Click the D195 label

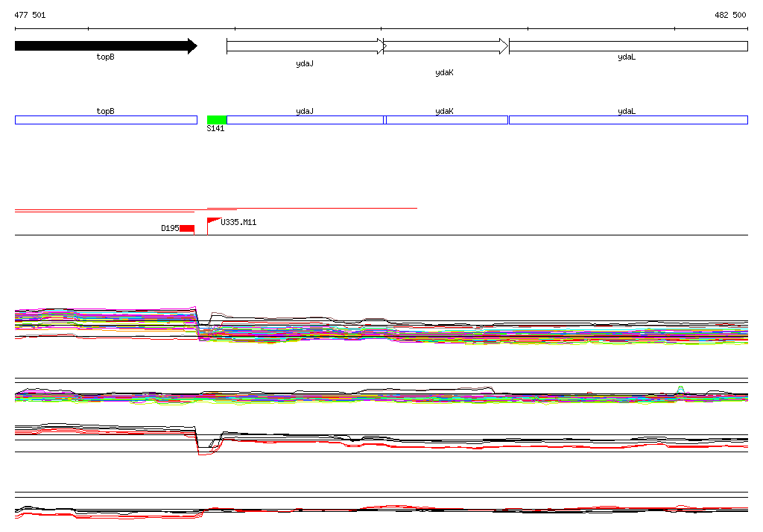pos(171,228)
